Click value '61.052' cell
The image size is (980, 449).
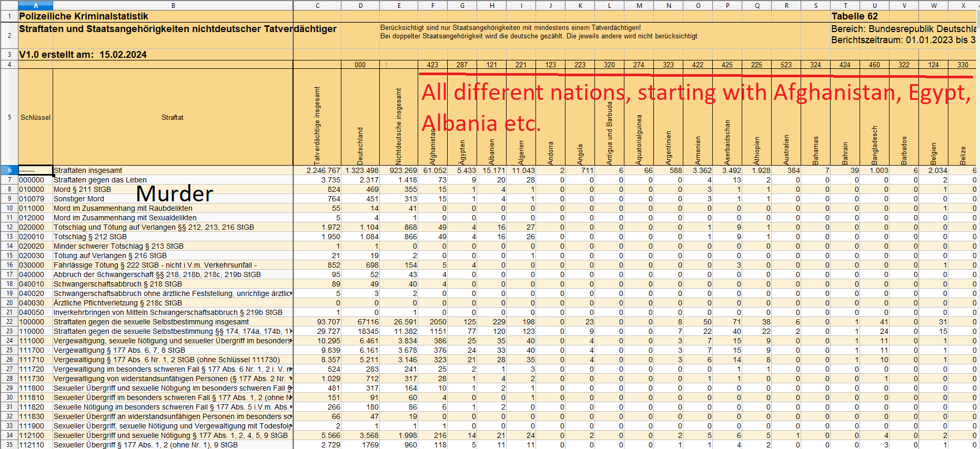pyautogui.click(x=432, y=170)
